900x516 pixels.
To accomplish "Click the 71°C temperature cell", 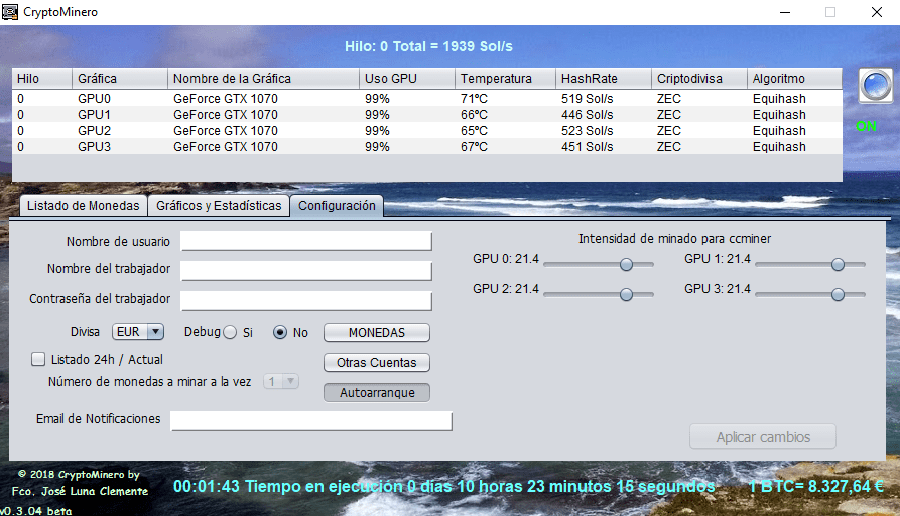I will click(x=505, y=99).
